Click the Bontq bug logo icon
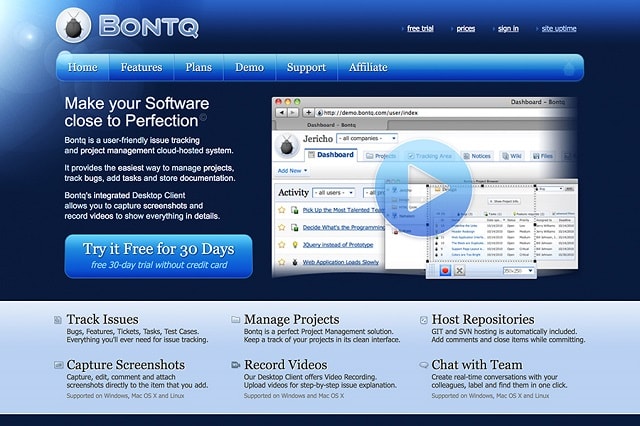The height and width of the screenshot is (426, 640). tap(73, 26)
